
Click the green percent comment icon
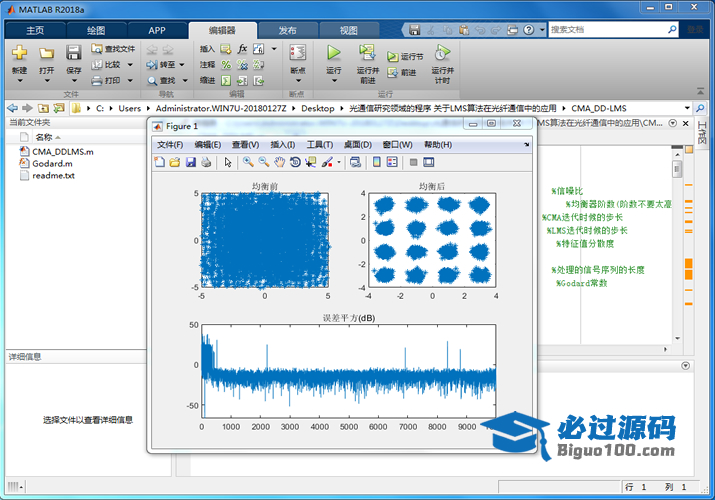[x=226, y=65]
